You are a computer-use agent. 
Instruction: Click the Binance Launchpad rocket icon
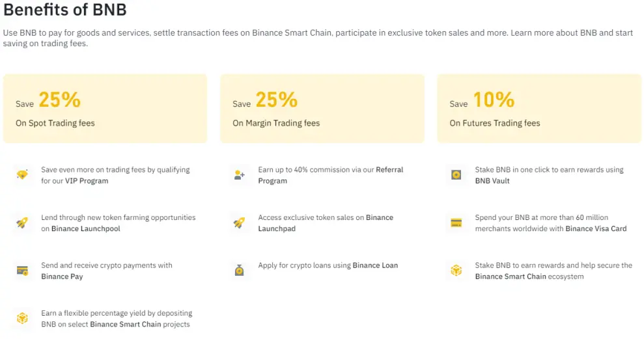tap(240, 223)
